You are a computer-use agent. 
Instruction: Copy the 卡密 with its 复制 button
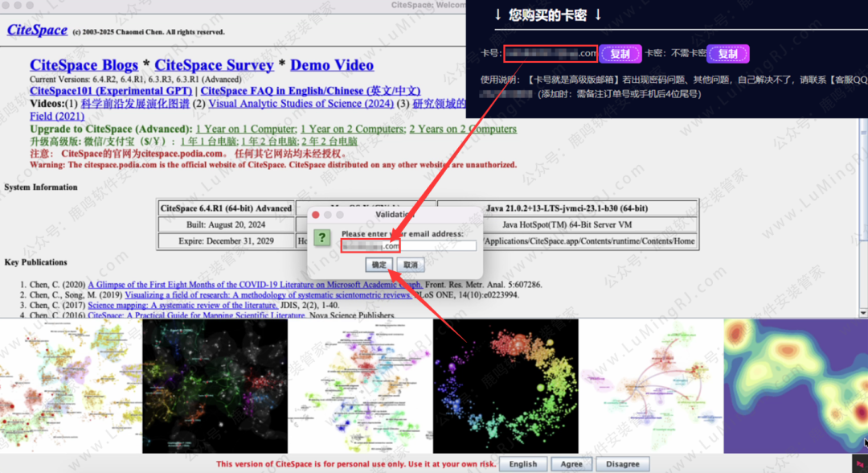pyautogui.click(x=728, y=54)
